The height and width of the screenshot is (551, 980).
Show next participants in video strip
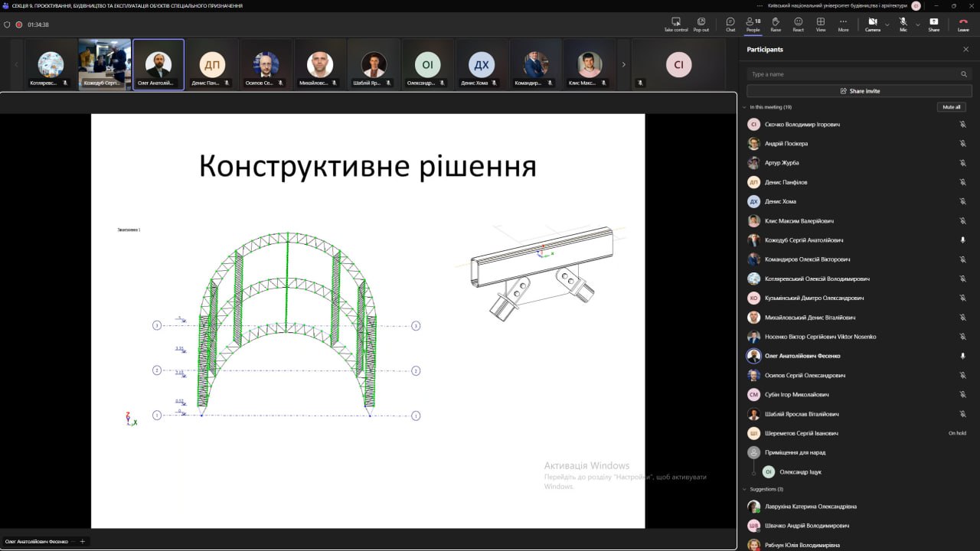pyautogui.click(x=623, y=64)
